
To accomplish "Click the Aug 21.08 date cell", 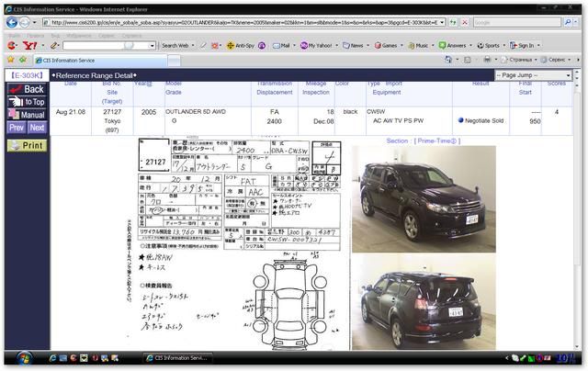I will point(71,112).
